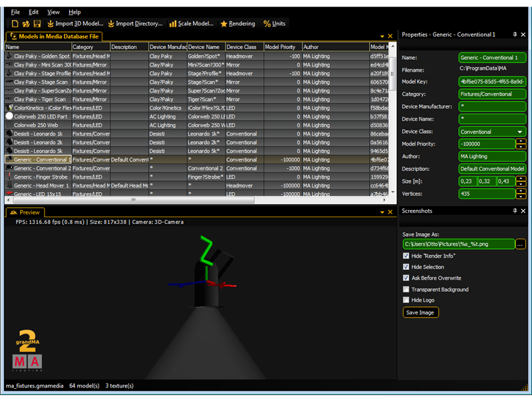Enable Hide Logo checkbox
Screen dimensions: 532x402
(406, 300)
